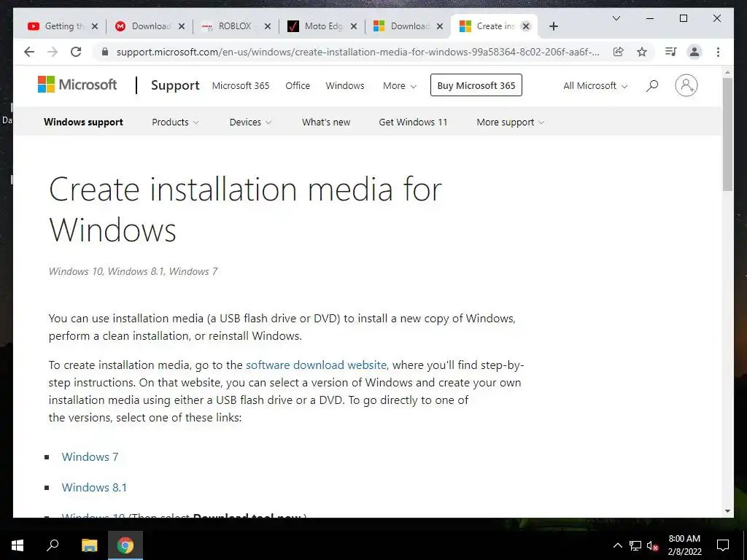Click the browser forward arrow
Screen dimensions: 747x560
click(53, 52)
